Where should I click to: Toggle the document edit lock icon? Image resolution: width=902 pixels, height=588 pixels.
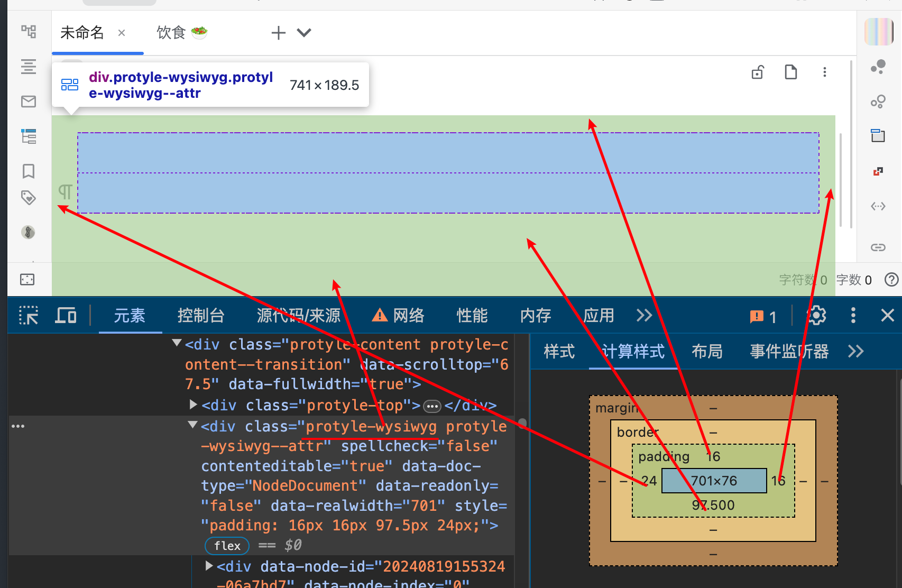click(758, 72)
